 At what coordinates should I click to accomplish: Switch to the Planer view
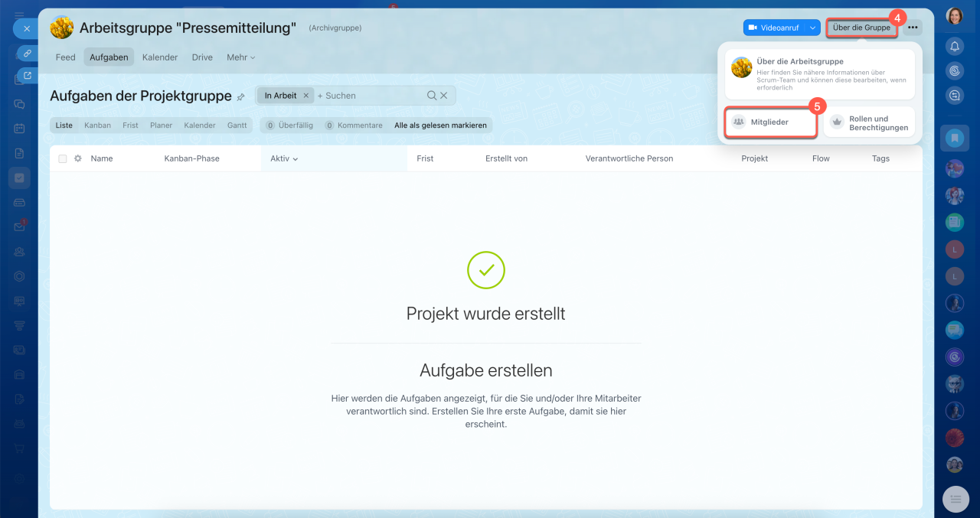(161, 125)
